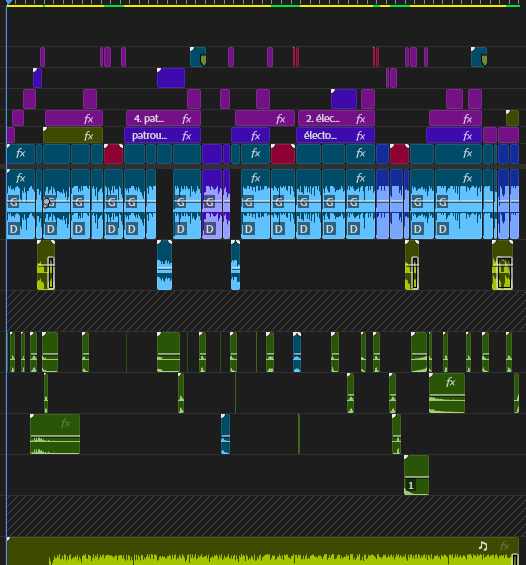This screenshot has width=526, height=565.
Task: Select the small olive clip ending the title track
Action: pos(512,118)
